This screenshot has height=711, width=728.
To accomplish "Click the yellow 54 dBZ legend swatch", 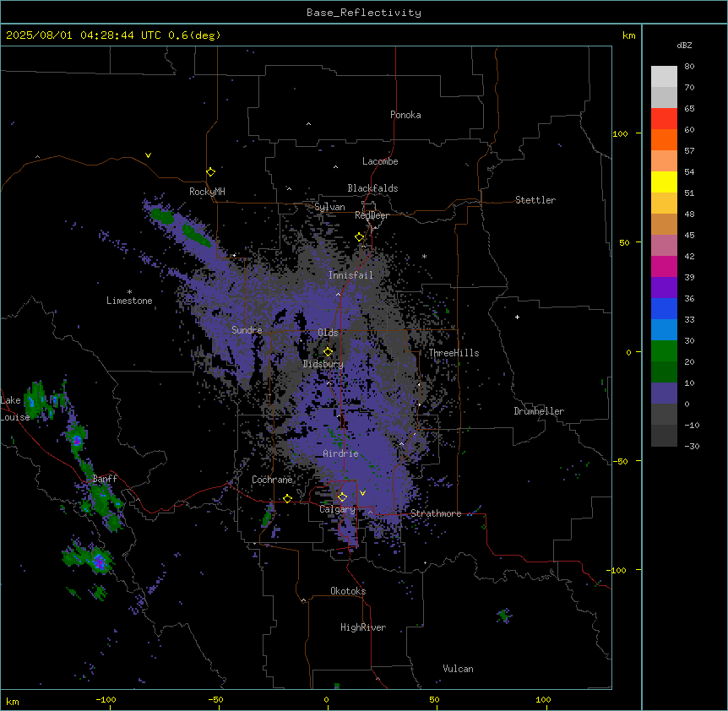I will [664, 182].
